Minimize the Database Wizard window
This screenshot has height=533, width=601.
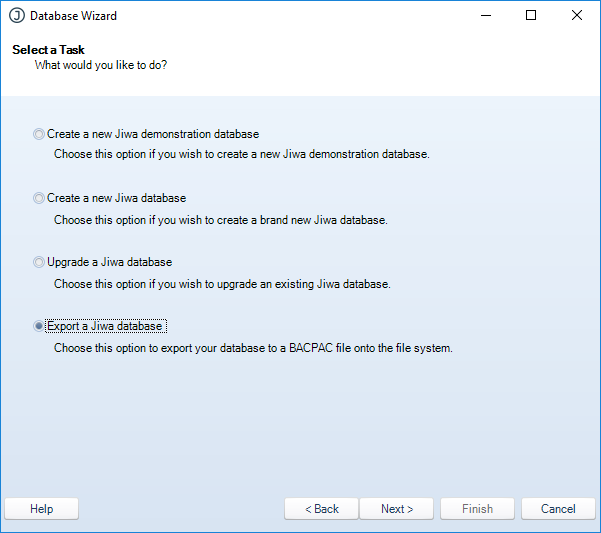pos(485,16)
